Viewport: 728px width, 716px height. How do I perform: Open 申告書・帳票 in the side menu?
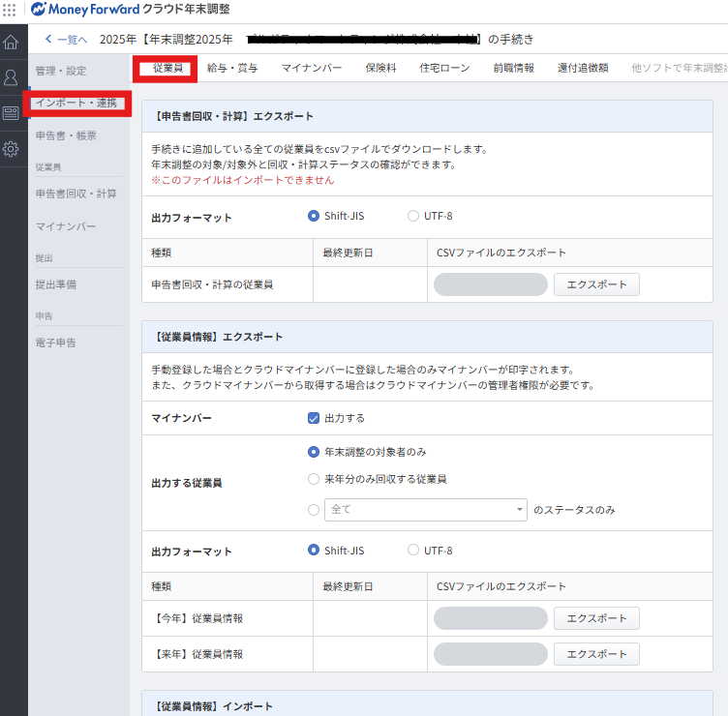(66, 135)
